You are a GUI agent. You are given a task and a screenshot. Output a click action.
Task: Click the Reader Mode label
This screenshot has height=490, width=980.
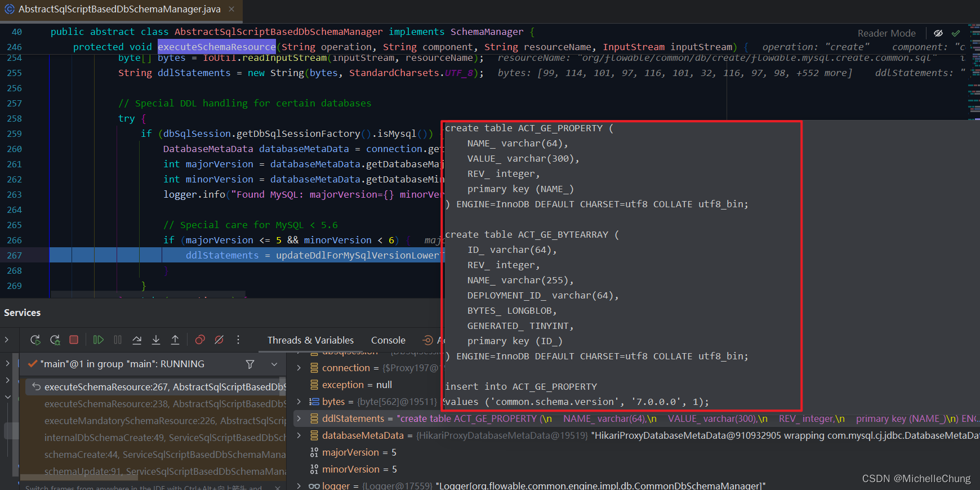coord(887,33)
